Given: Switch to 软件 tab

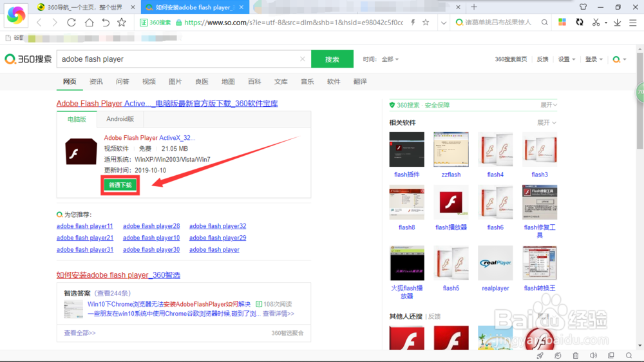Looking at the screenshot, I should point(334,82).
